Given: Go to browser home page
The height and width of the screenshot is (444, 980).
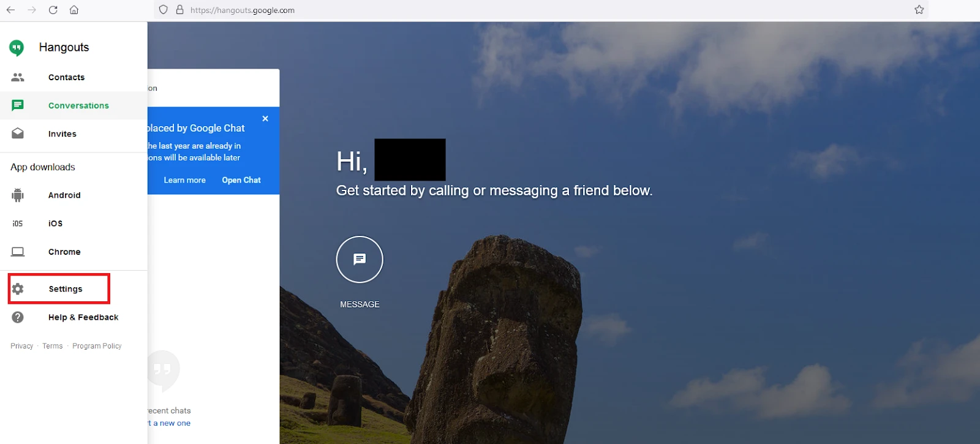Looking at the screenshot, I should 74,10.
